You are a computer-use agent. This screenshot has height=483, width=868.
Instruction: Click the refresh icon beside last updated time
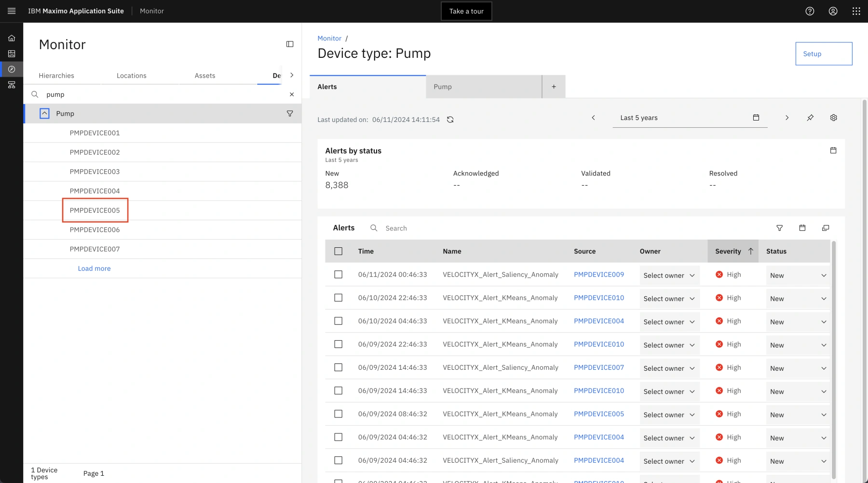450,120
